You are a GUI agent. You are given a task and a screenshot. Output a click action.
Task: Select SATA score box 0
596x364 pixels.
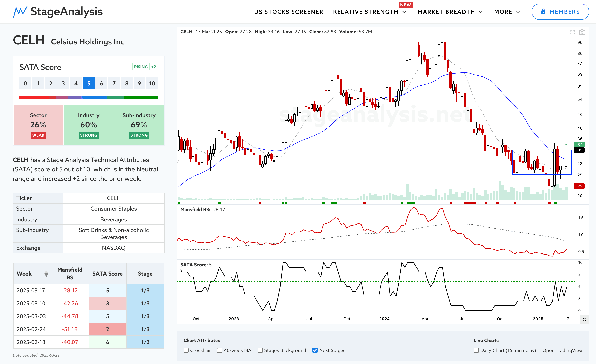coord(25,83)
